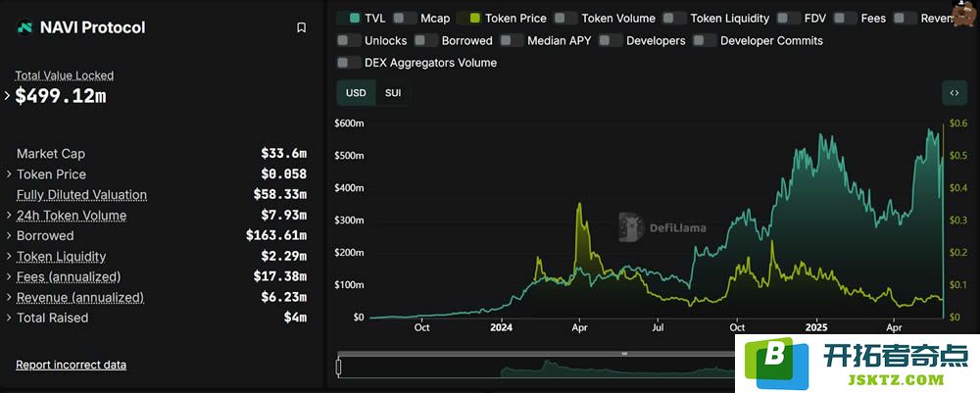Switch chart denomination to SUI
The height and width of the screenshot is (393, 980).
pos(393,93)
